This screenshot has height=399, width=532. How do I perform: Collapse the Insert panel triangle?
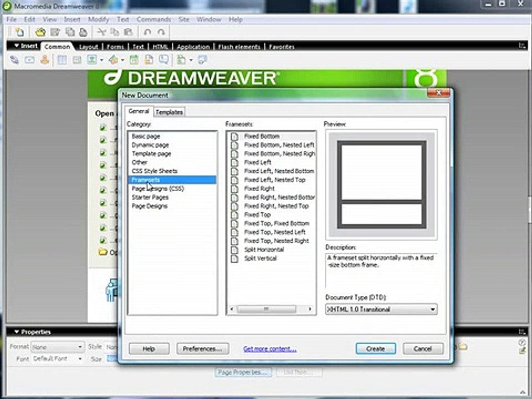pyautogui.click(x=16, y=45)
